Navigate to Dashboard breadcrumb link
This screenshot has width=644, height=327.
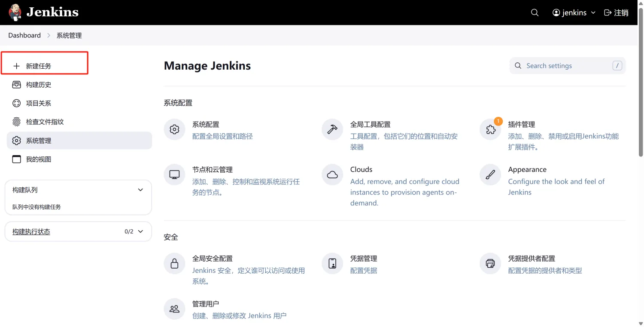coord(24,35)
